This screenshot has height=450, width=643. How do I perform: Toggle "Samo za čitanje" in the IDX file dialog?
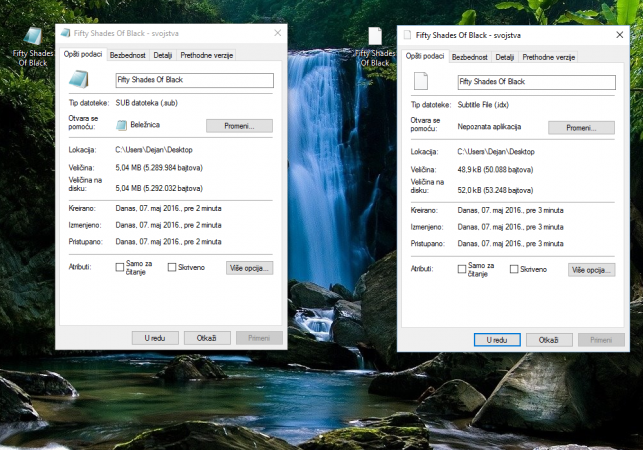click(x=462, y=269)
